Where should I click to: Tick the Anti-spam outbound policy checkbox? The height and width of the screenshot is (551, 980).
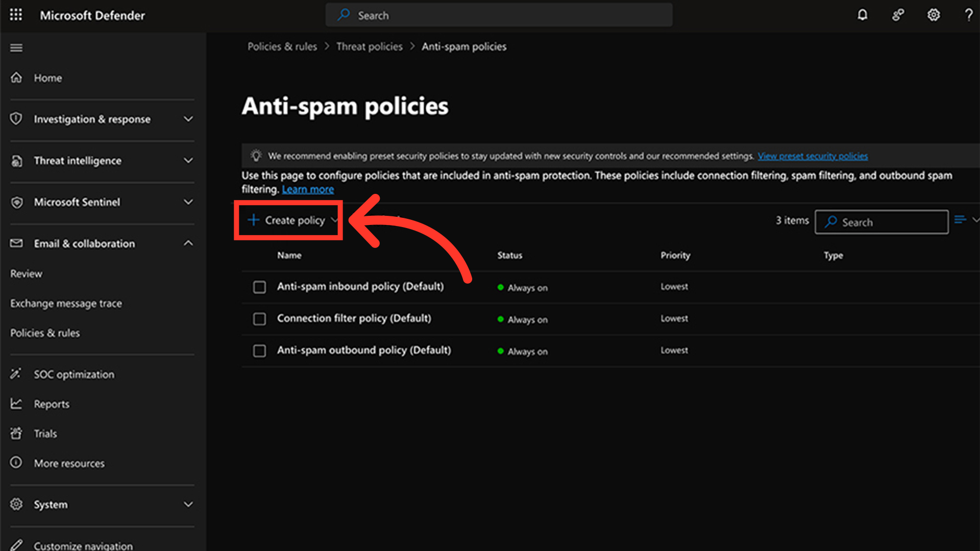click(259, 351)
